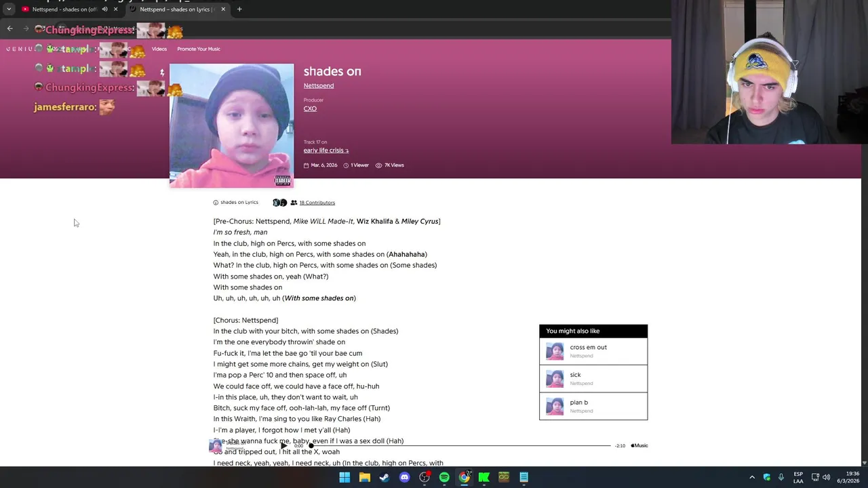
Task: Open the Notepad taskbar icon
Action: (524, 477)
